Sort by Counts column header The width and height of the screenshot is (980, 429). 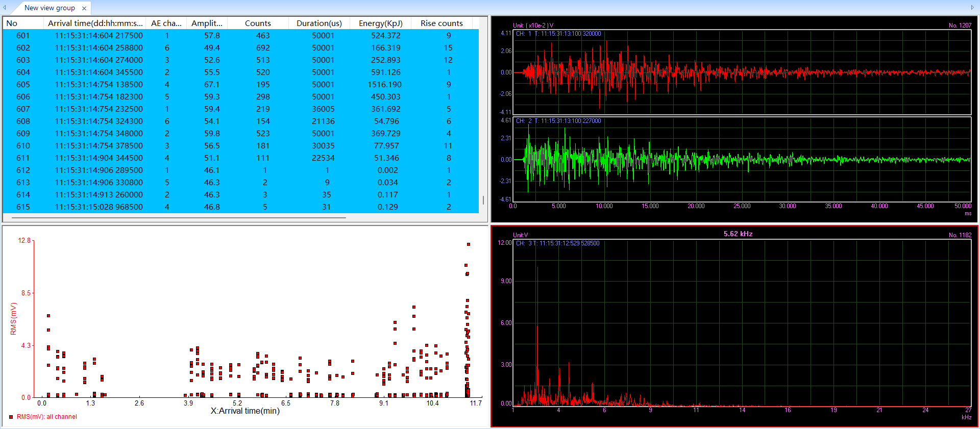point(258,23)
